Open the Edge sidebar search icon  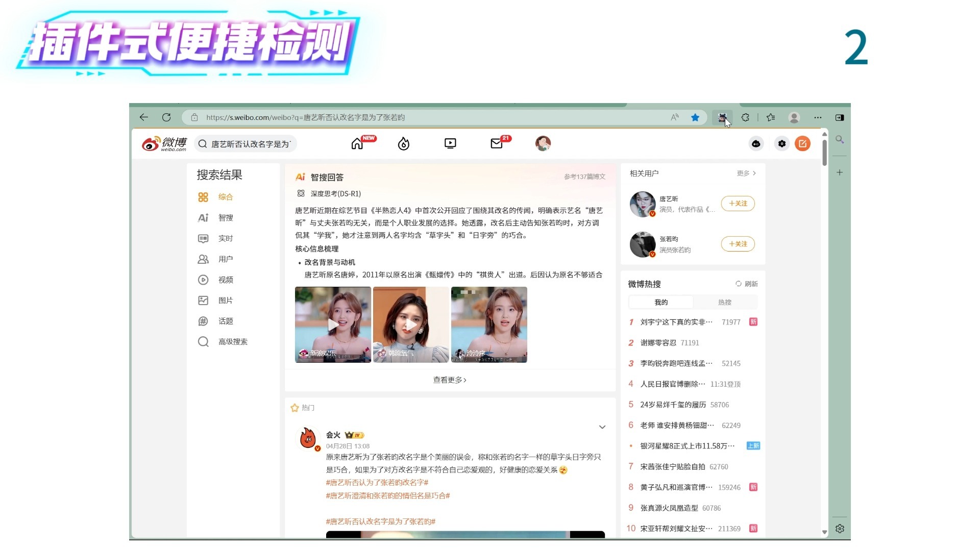(x=840, y=139)
